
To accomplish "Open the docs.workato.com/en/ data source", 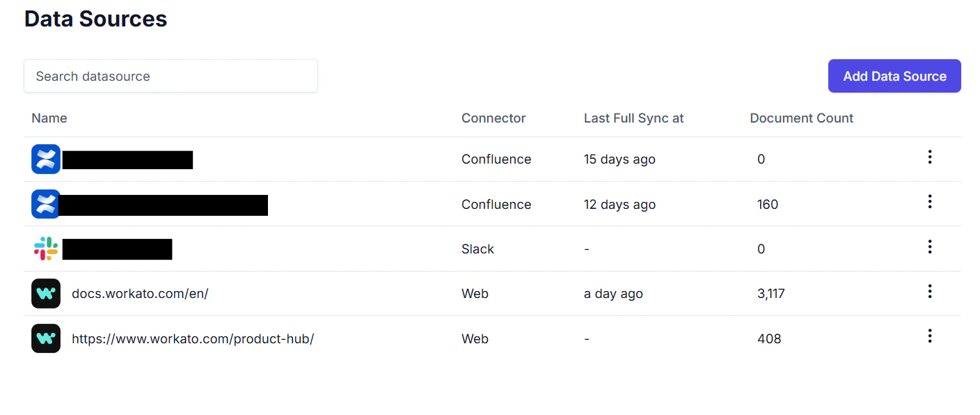I will 140,294.
